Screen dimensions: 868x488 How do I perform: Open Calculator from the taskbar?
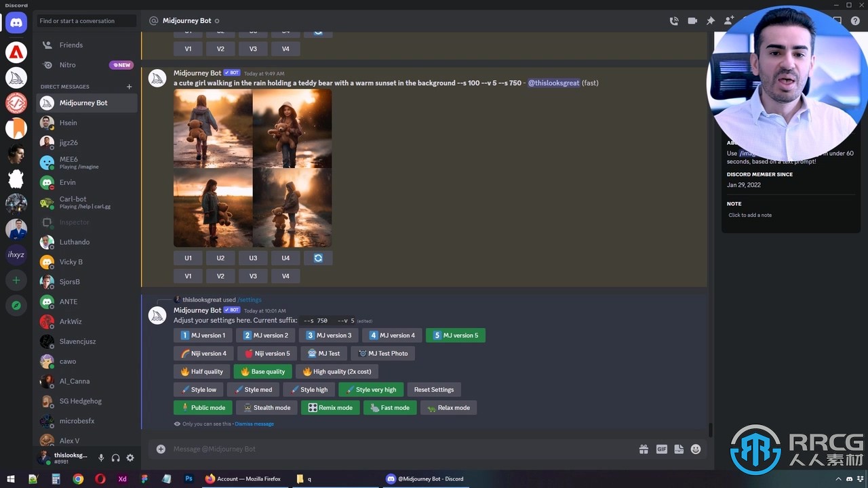pyautogui.click(x=56, y=479)
